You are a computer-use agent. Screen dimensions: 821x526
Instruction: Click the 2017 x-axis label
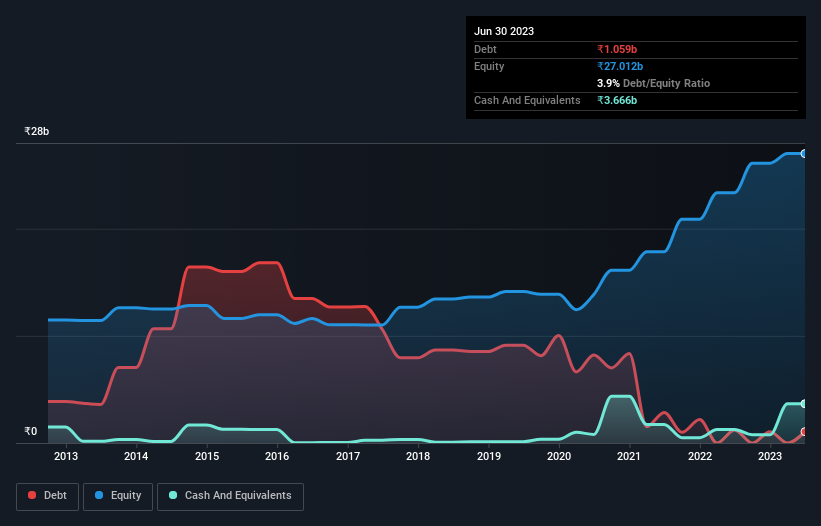pos(348,456)
